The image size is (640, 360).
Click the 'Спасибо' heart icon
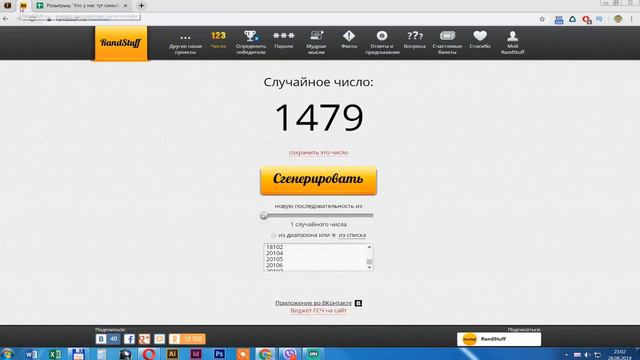pyautogui.click(x=480, y=40)
